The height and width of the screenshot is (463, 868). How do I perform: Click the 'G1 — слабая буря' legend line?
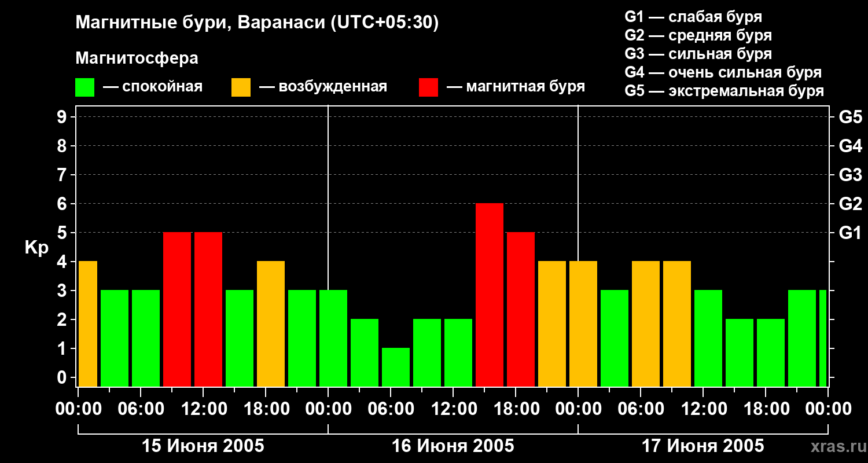[x=693, y=17]
